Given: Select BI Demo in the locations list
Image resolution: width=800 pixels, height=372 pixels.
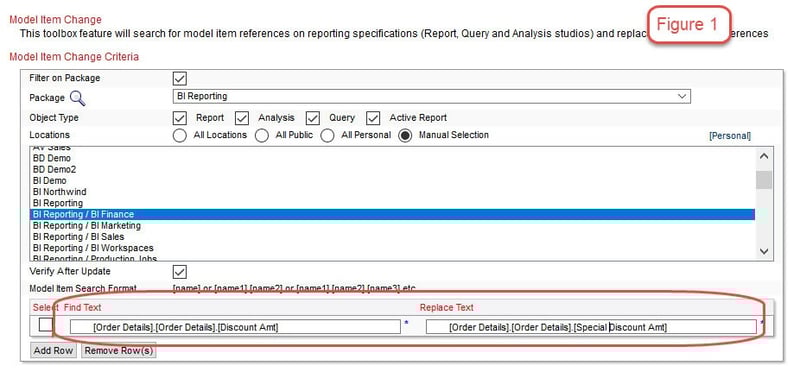Looking at the screenshot, I should 392,181.
